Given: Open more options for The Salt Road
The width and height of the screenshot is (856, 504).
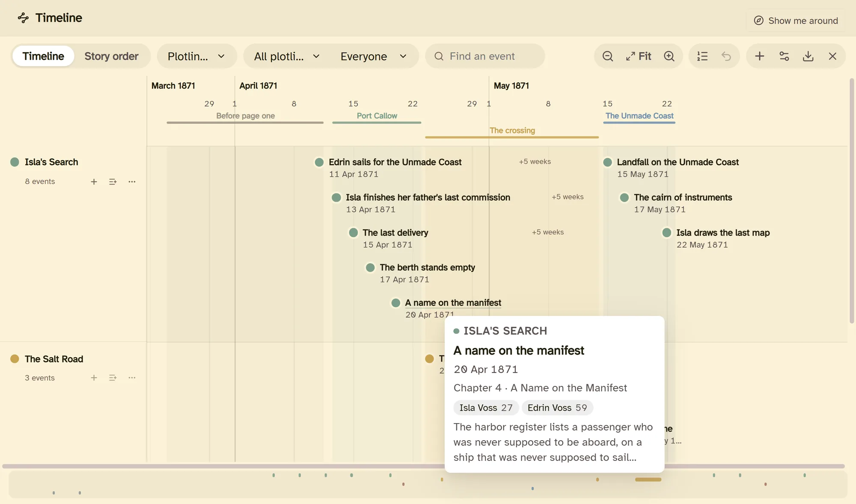Looking at the screenshot, I should (x=132, y=378).
